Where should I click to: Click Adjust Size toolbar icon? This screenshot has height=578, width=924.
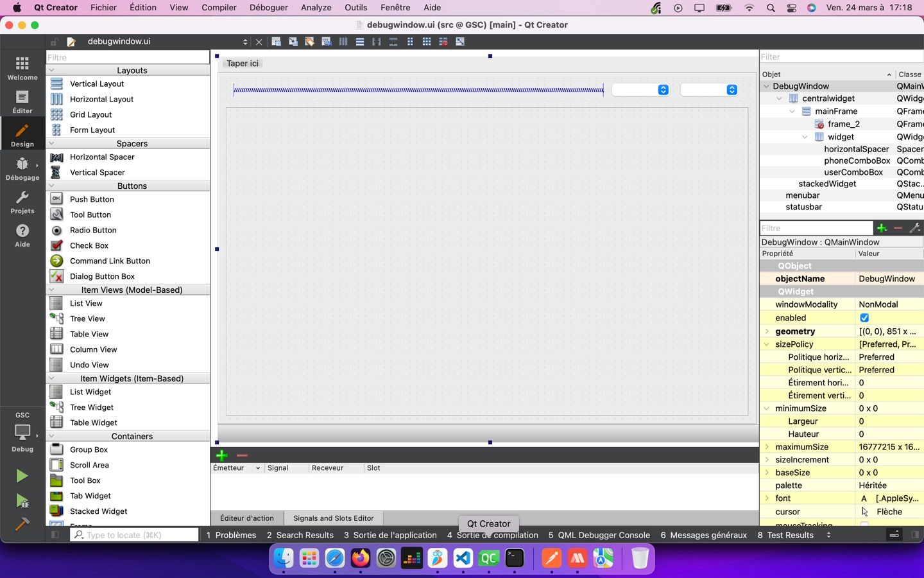coord(460,42)
